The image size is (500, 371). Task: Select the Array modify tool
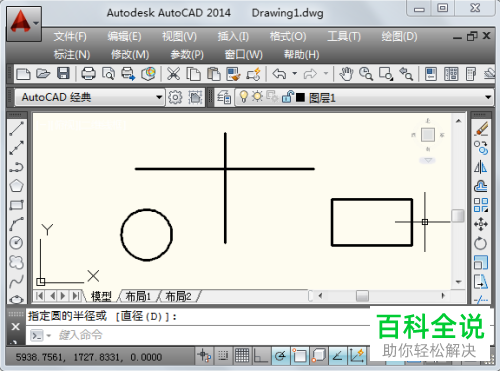[481, 205]
